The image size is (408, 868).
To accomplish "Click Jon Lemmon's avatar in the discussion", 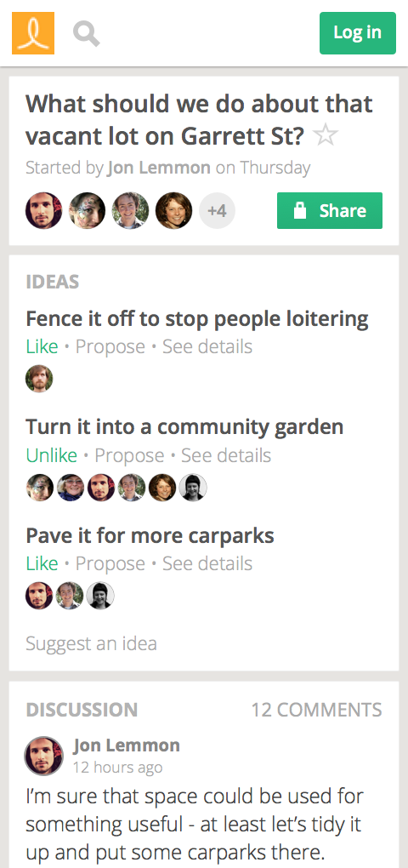I will tap(43, 757).
